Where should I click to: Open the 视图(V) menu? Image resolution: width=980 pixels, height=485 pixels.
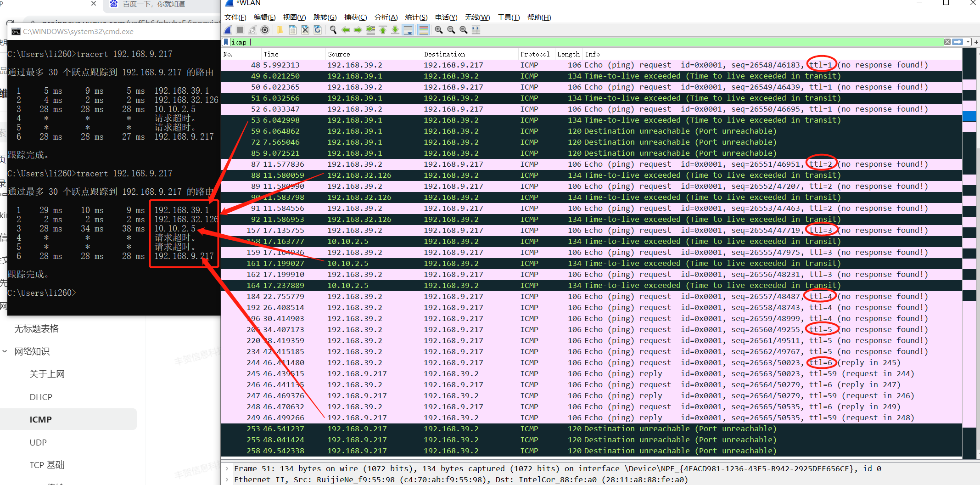(294, 17)
